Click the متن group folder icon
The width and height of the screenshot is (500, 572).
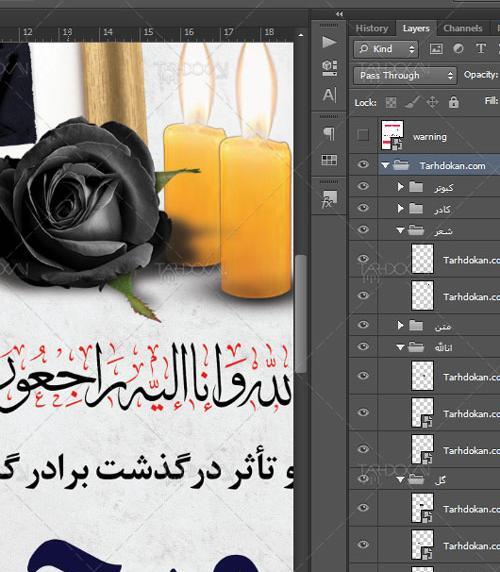click(416, 325)
